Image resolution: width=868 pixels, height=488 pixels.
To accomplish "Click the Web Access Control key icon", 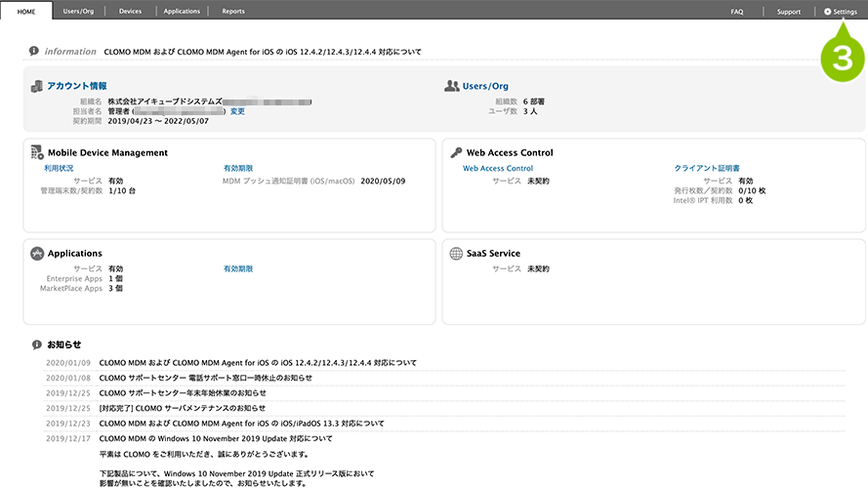I will coord(456,152).
